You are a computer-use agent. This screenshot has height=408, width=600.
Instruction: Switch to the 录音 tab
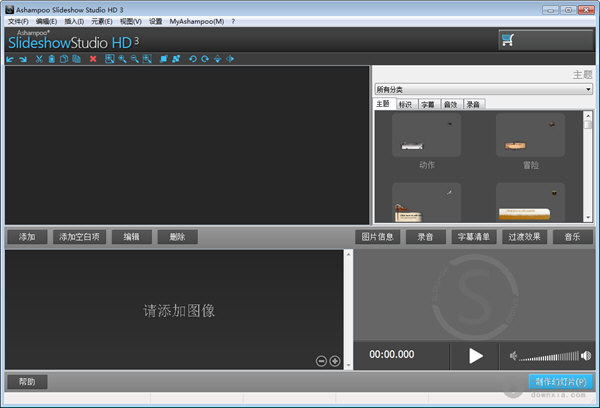(x=473, y=104)
